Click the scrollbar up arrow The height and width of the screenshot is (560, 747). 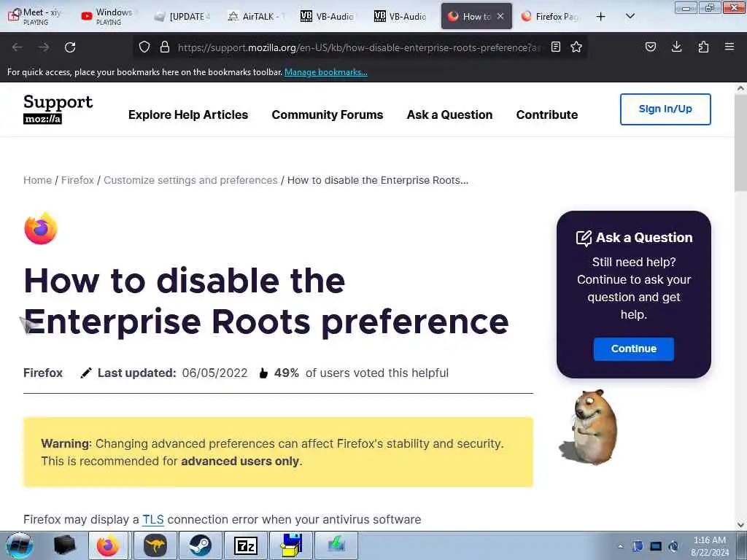(740, 88)
